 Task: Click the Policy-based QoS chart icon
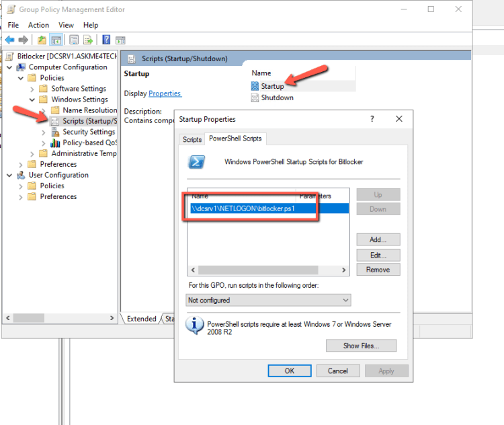click(x=55, y=143)
